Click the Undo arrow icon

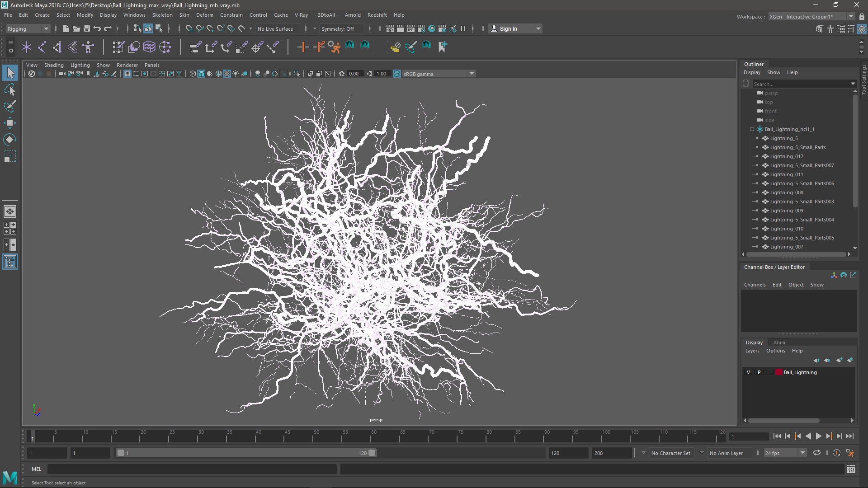pos(97,28)
